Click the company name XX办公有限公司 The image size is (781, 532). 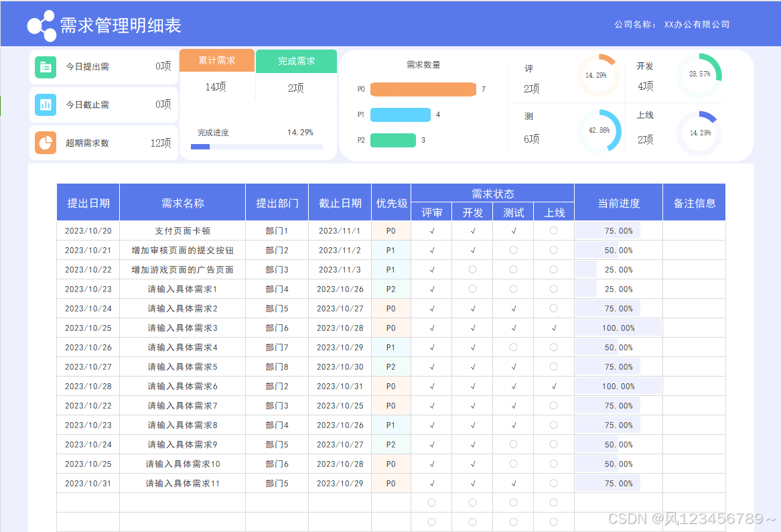pyautogui.click(x=697, y=24)
